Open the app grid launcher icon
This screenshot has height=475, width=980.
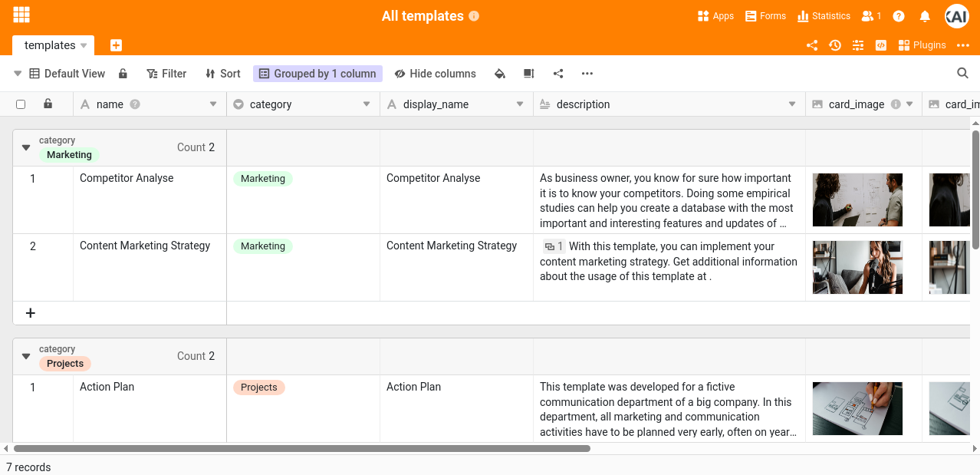(21, 15)
